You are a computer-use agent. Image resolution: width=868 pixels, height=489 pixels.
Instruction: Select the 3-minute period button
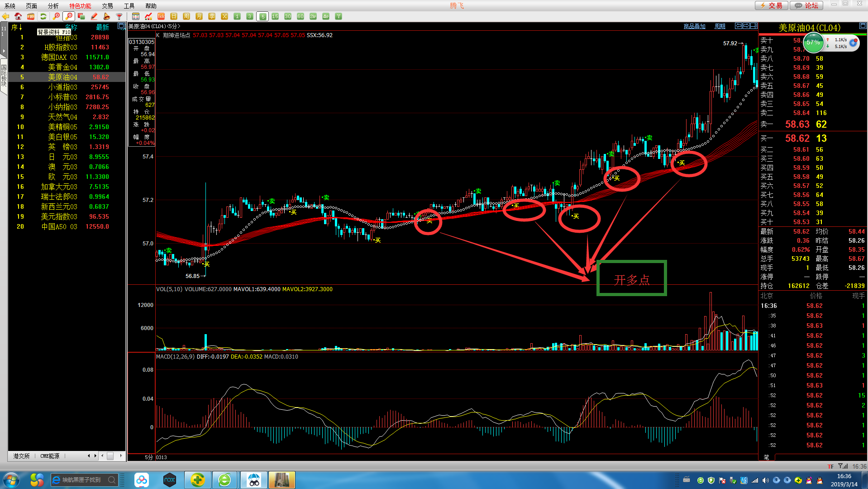point(250,16)
